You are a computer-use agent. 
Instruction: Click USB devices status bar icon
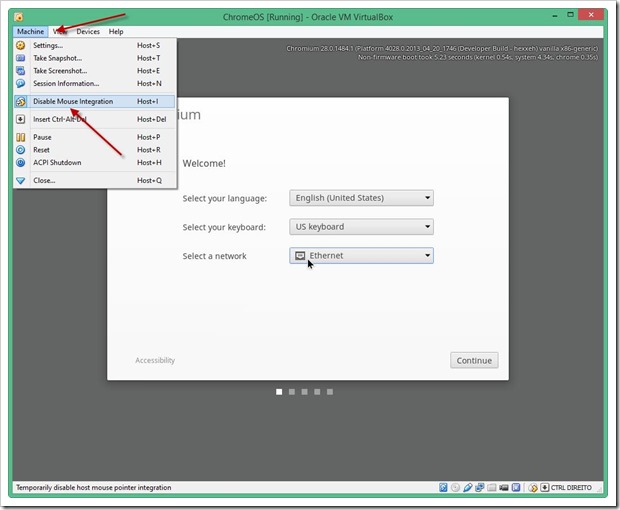pyautogui.click(x=468, y=487)
